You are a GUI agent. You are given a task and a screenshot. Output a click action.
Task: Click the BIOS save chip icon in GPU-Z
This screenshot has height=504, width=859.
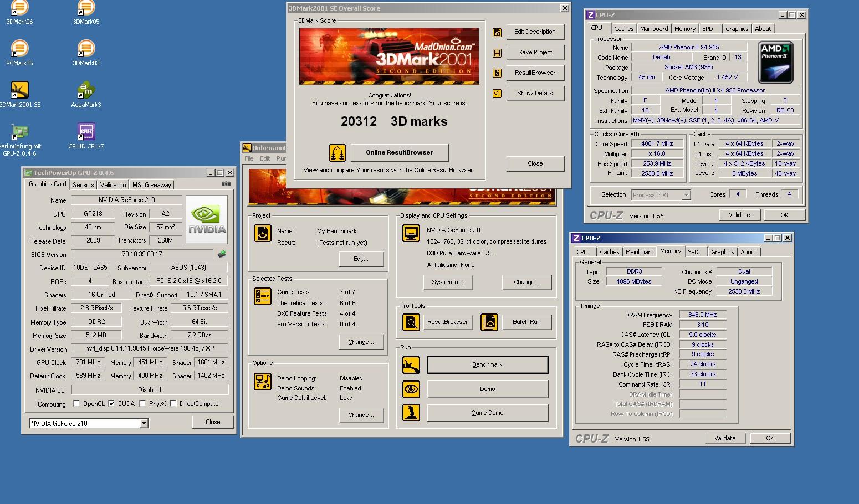click(x=222, y=254)
